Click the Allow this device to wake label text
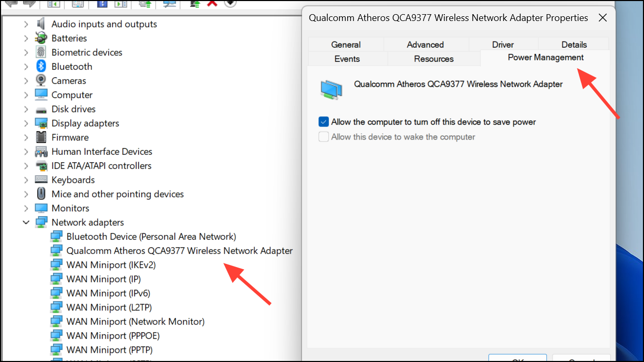This screenshot has width=644, height=362. tap(403, 137)
